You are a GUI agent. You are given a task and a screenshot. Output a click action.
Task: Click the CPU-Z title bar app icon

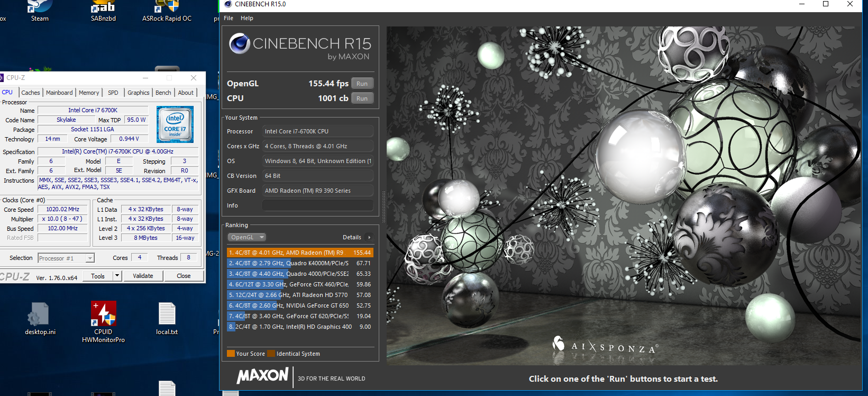[2, 78]
